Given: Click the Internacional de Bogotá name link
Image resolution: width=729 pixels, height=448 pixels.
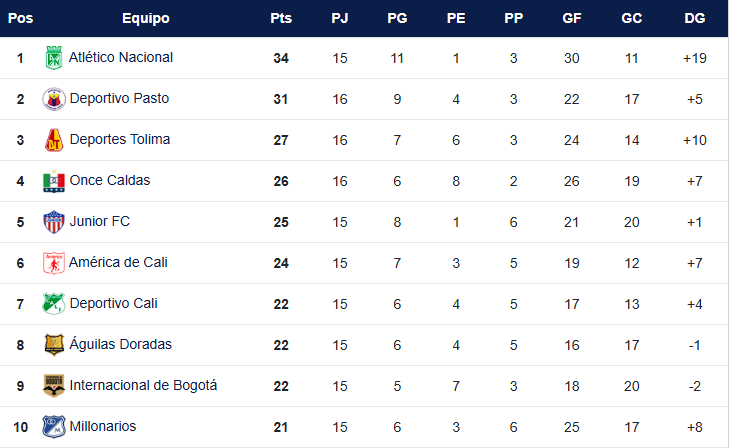Looking at the screenshot, I should click(x=143, y=386).
